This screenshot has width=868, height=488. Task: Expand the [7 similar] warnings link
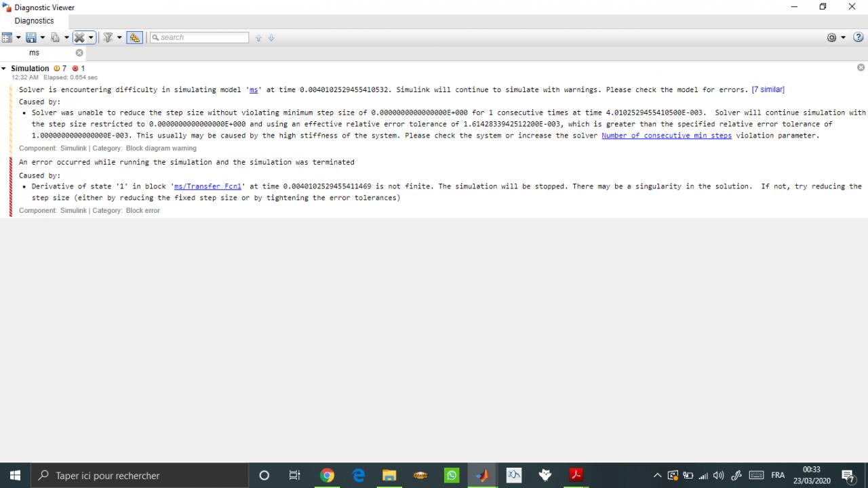coord(768,89)
